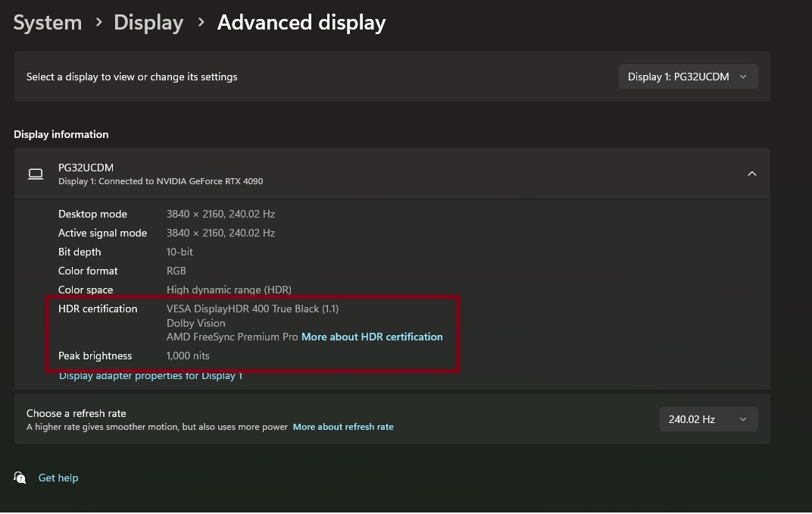
Task: Go back to System in breadcrumb
Action: [x=48, y=23]
